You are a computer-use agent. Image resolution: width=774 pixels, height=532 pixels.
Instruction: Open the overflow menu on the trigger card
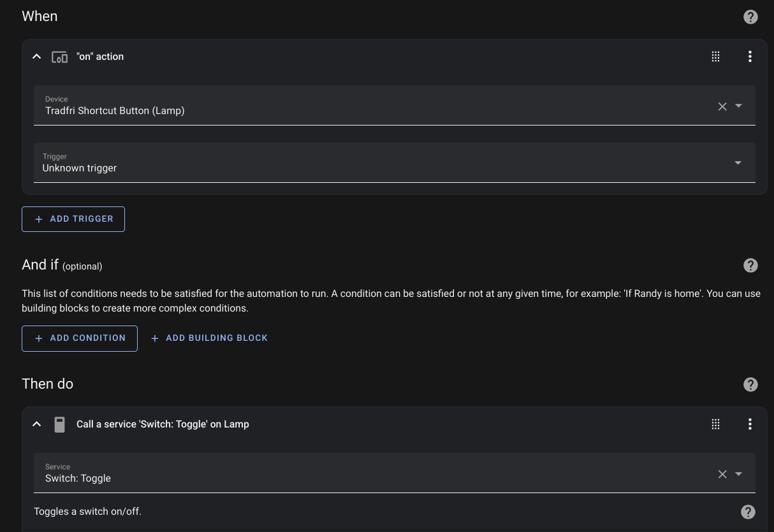(x=750, y=56)
